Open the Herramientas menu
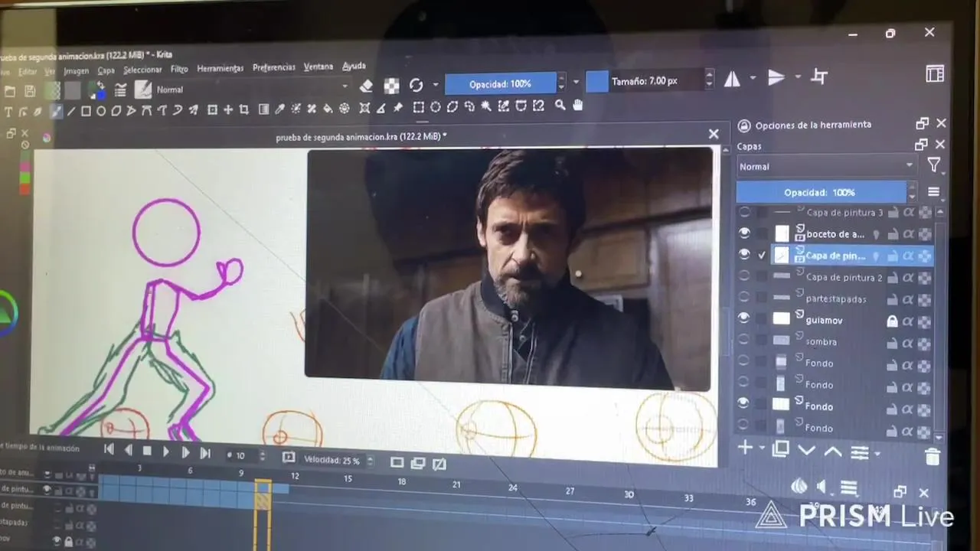 coord(220,68)
